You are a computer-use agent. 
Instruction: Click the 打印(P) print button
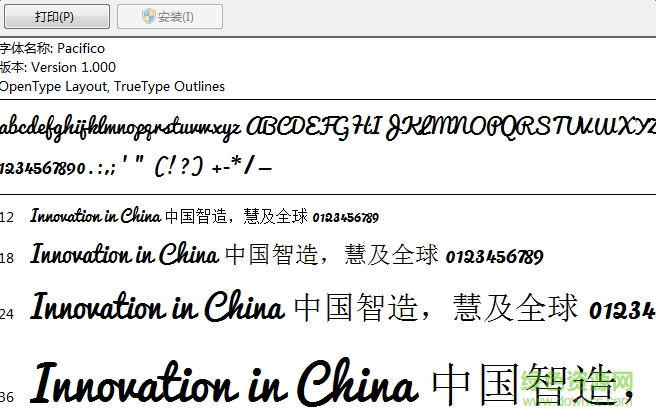pos(57,17)
